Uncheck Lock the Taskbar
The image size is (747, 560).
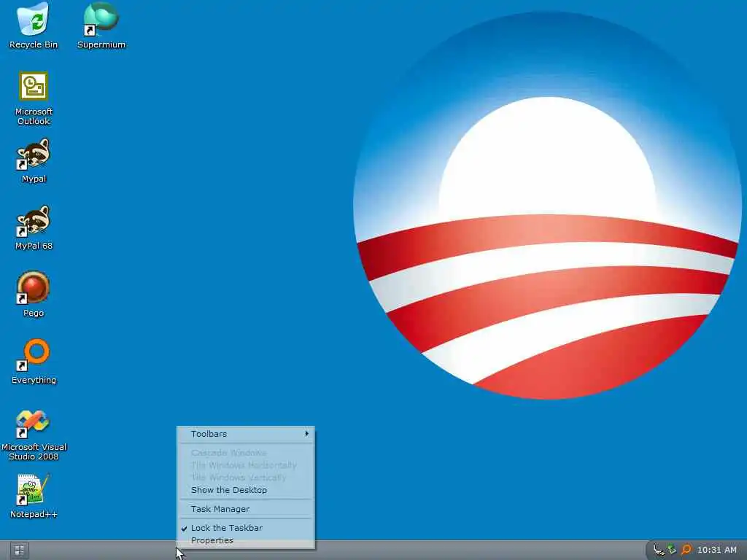[x=245, y=528]
